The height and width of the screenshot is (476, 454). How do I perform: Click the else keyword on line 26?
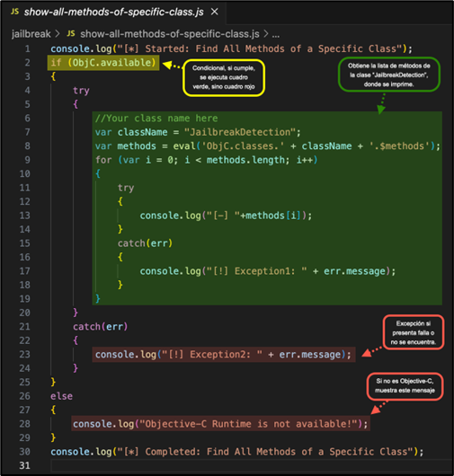[61, 396]
